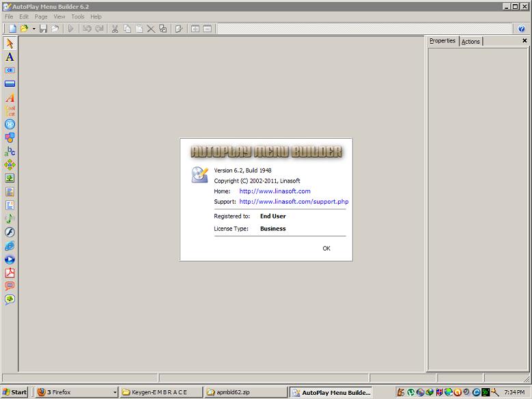The width and height of the screenshot is (532, 399).
Task: Select the OK button tool
Action: pos(10,70)
